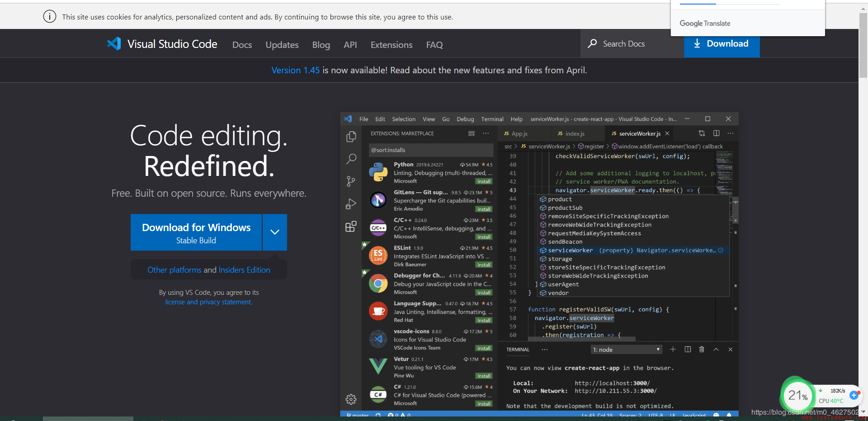Open the '1: node' terminal dropdown
Viewport: 868px width, 421px height.
(x=627, y=350)
